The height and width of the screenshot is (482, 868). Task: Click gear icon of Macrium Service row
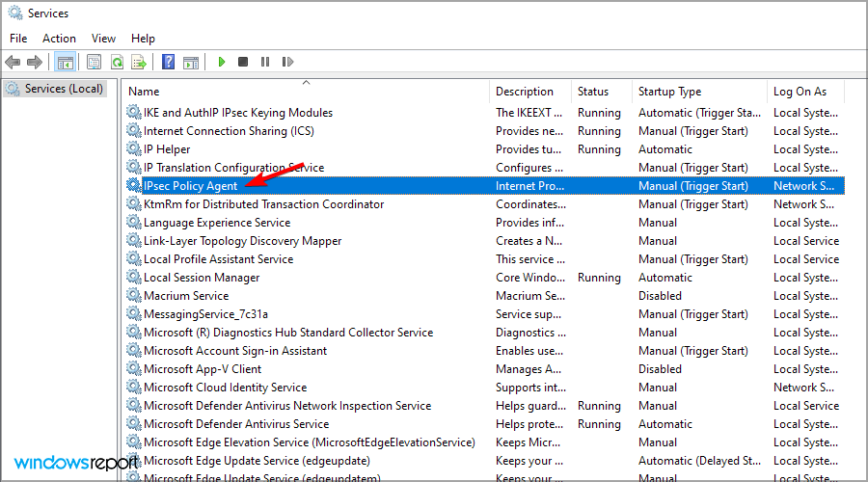133,294
